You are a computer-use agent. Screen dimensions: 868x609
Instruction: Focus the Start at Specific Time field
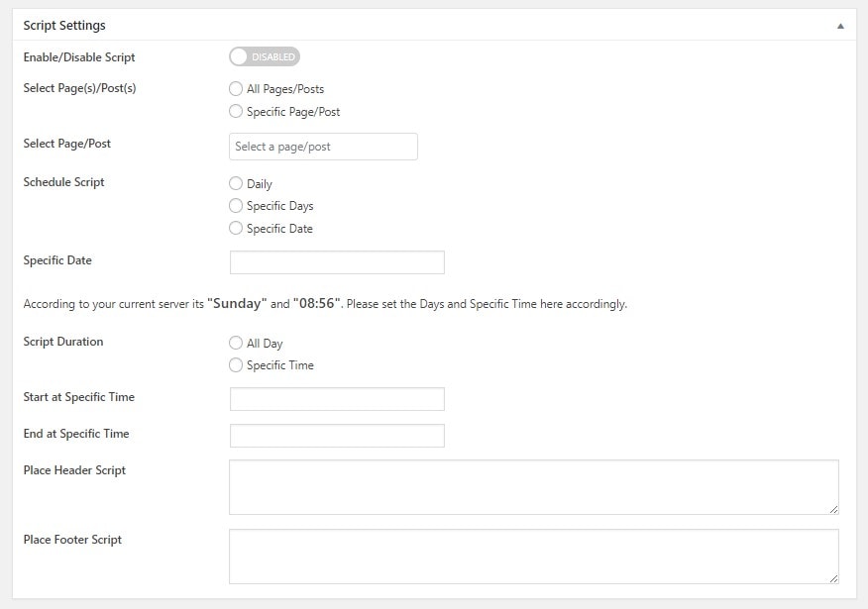337,399
